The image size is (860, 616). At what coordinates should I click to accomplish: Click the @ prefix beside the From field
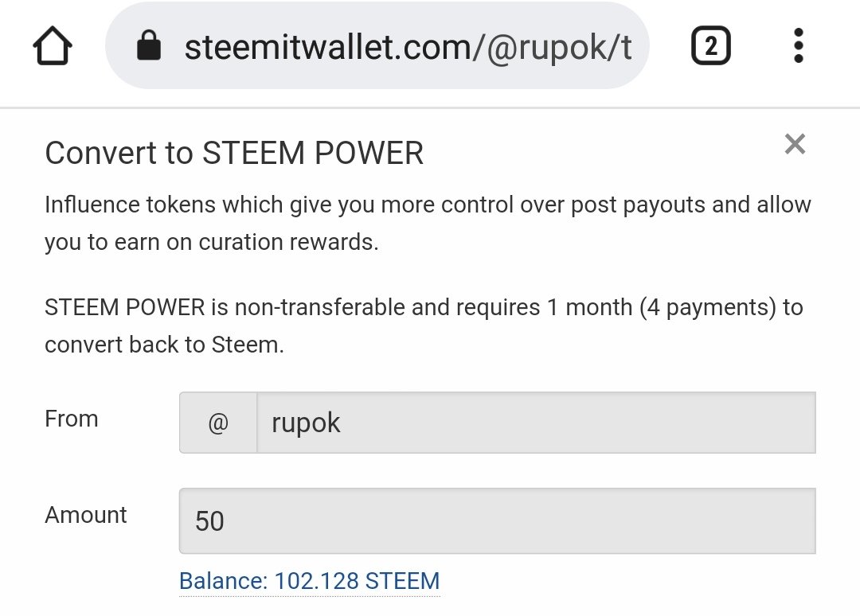coord(218,423)
